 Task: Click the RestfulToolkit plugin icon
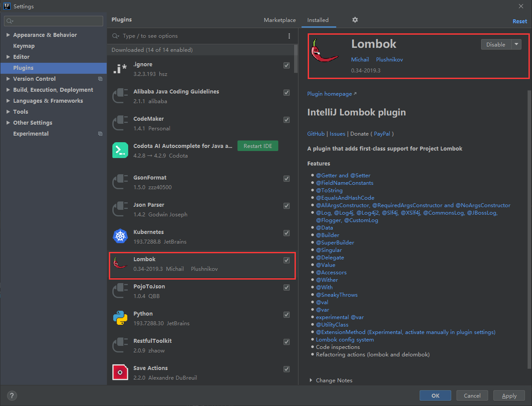pos(120,345)
